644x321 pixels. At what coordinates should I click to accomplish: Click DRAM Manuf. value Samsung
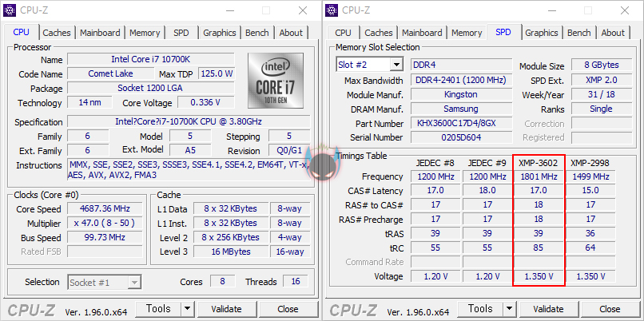461,109
